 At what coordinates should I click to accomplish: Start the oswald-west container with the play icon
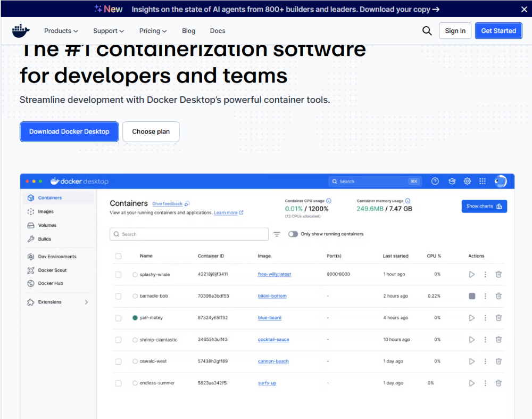[x=471, y=362]
